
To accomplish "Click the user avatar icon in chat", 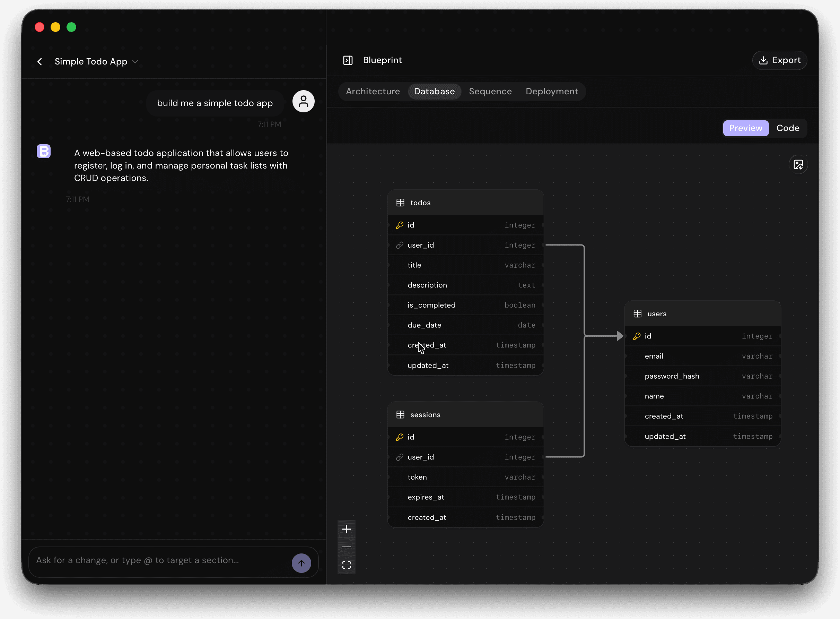I will click(303, 101).
